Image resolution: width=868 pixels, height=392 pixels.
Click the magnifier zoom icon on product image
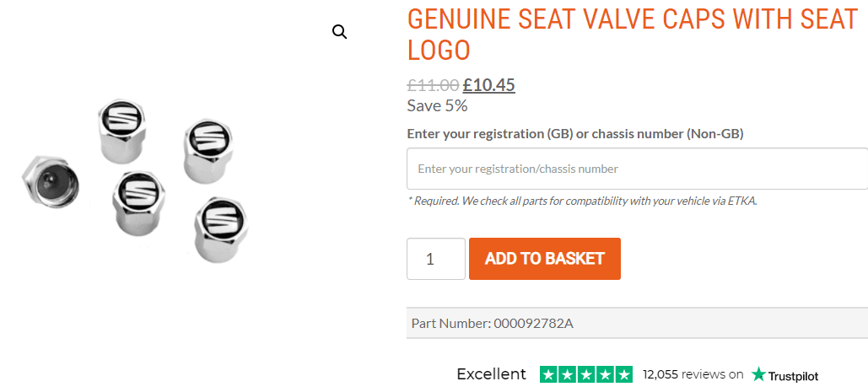pos(339,32)
